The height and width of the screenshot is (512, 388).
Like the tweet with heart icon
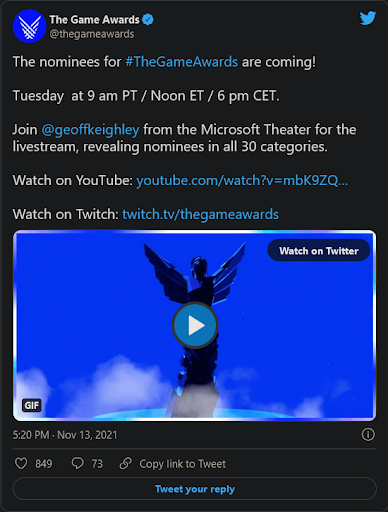click(21, 463)
